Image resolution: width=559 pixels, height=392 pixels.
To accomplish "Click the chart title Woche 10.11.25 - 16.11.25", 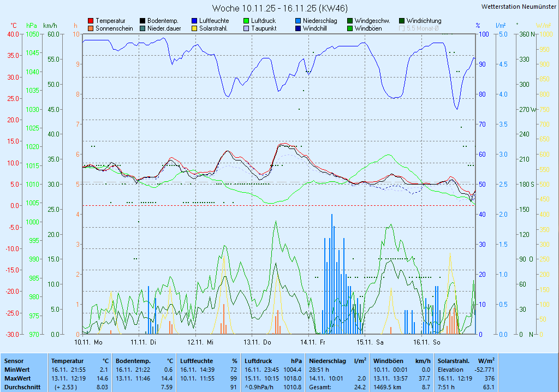I will click(x=279, y=8).
